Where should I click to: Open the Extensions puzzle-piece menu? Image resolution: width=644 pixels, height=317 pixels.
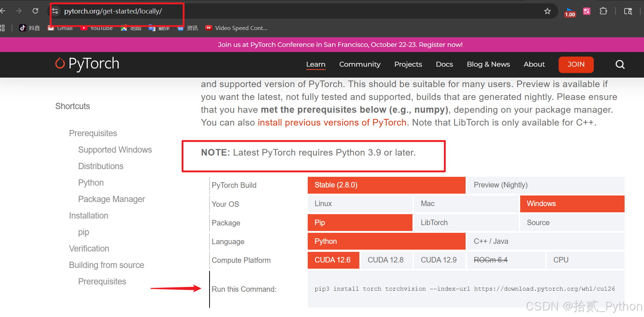click(x=603, y=11)
